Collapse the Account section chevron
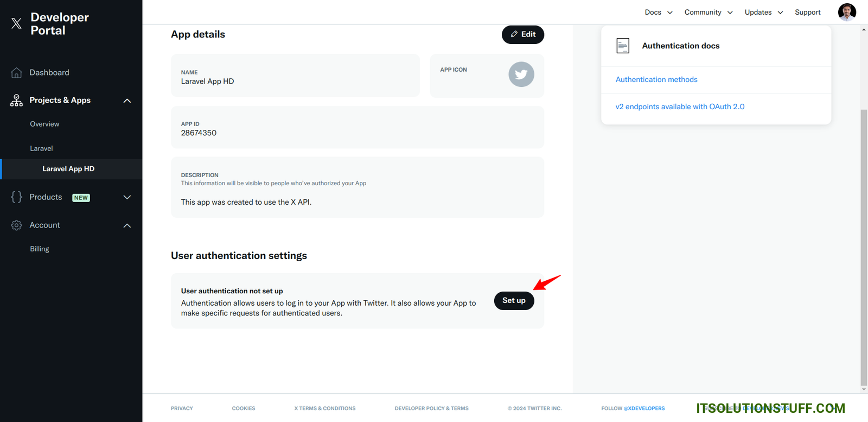 127,225
